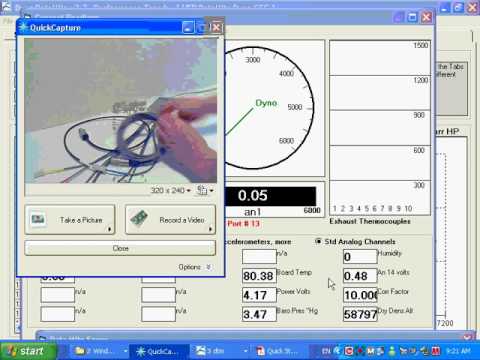480x360 pixels.
Task: Click the Exhaust Thermocouples chart label
Action: coord(370,221)
